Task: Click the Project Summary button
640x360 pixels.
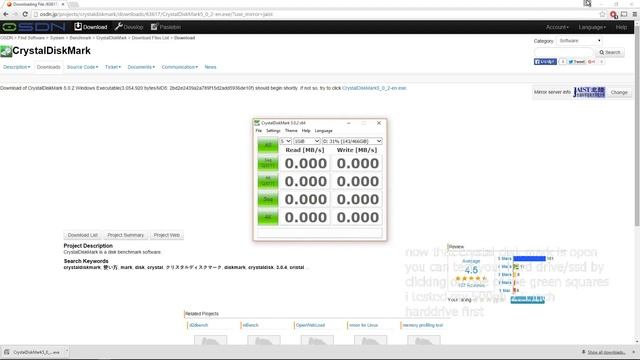Action: click(x=125, y=235)
